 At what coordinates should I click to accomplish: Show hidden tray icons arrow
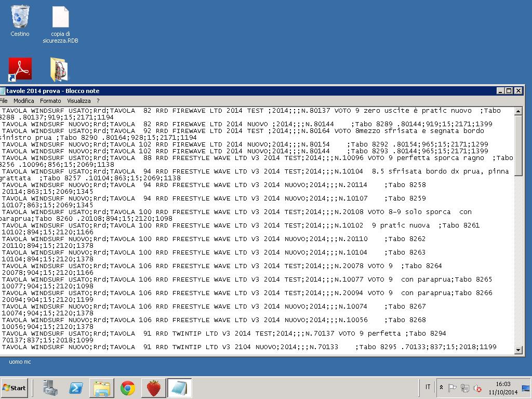coord(441,388)
